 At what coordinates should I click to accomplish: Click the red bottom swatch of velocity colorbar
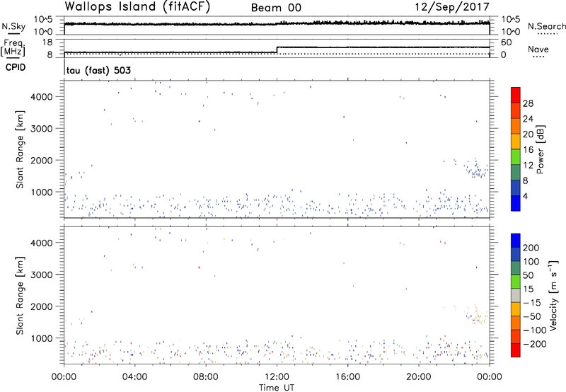click(x=516, y=350)
